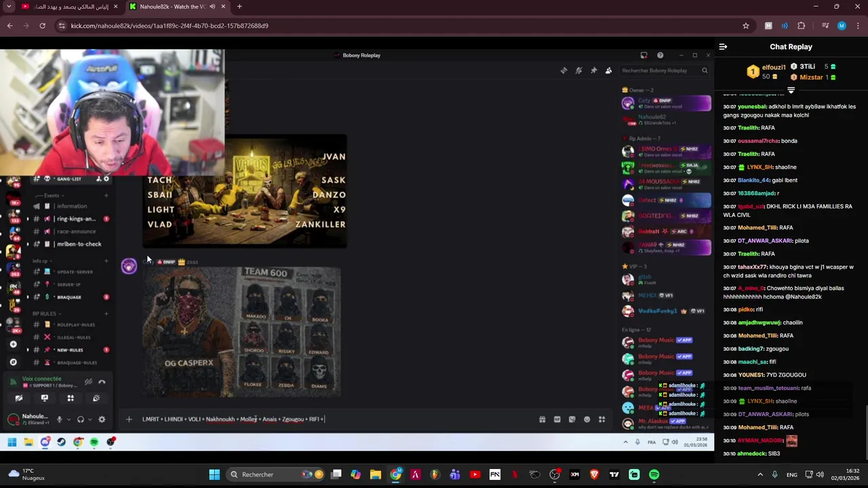The width and height of the screenshot is (868, 488).
Task: Open Spotify from the Windows taskbar
Action: (x=654, y=474)
